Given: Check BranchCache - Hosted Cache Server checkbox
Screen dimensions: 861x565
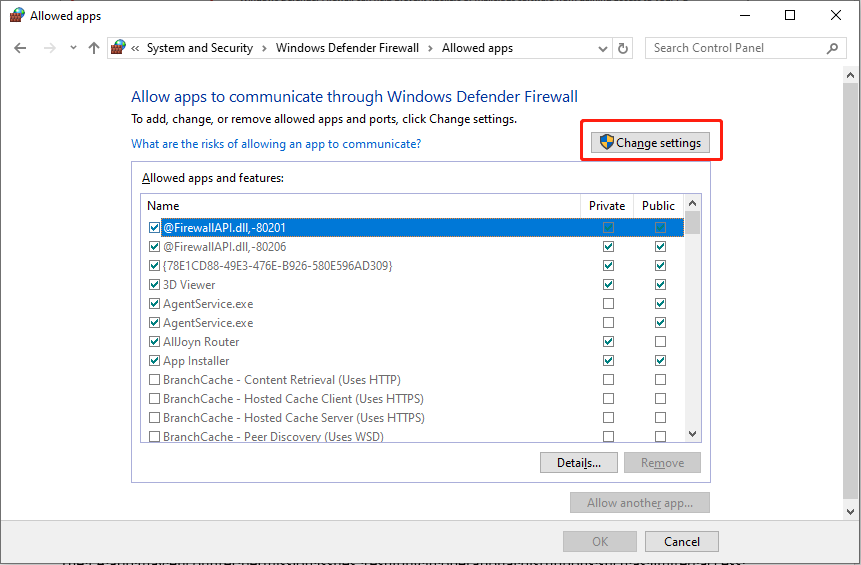Looking at the screenshot, I should coord(154,417).
